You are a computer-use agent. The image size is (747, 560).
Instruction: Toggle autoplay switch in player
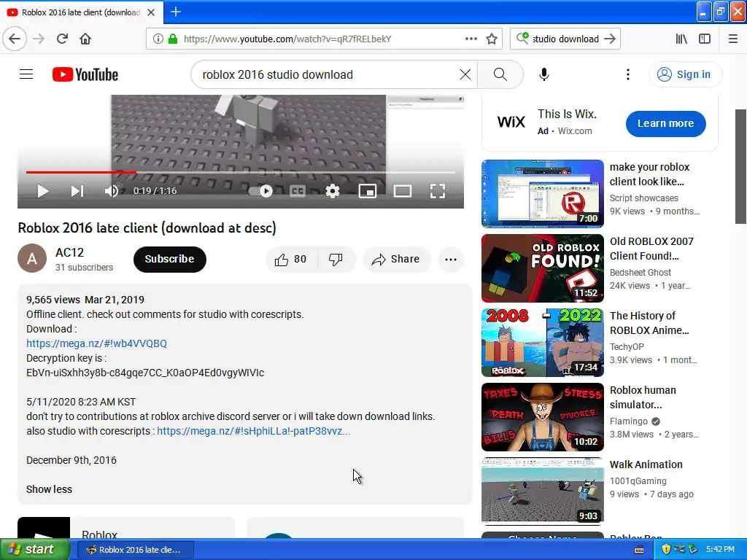click(261, 191)
